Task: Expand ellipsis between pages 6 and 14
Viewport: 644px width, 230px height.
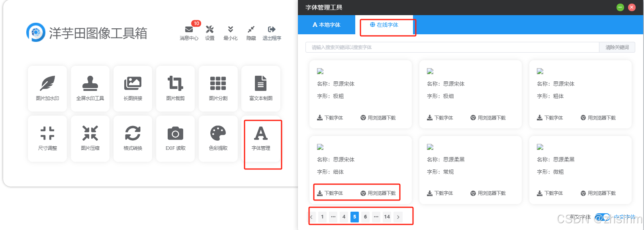Action: 376,217
